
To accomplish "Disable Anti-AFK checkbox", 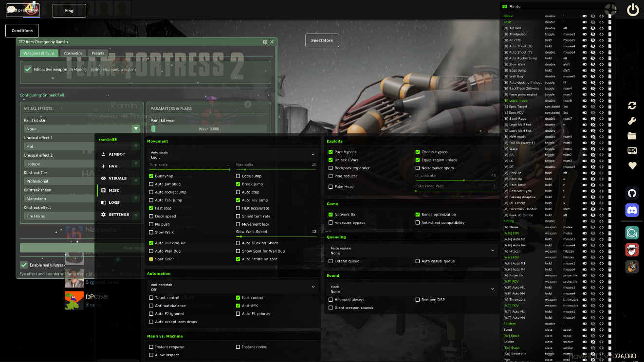I will tap(238, 306).
